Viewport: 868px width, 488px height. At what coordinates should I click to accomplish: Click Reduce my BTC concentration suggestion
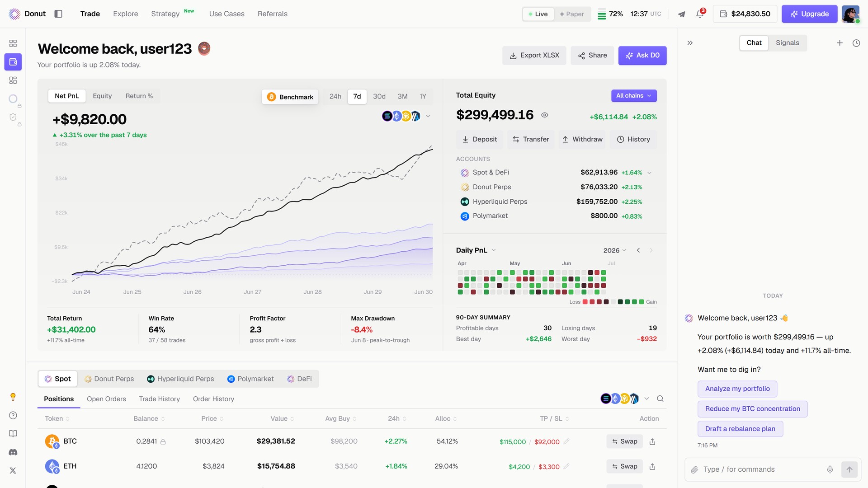point(753,409)
